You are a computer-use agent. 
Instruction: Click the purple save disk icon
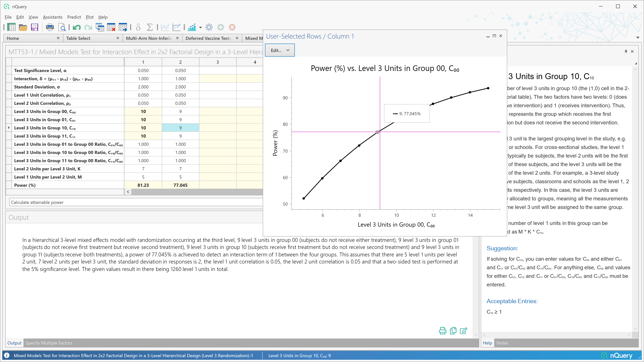coord(34,27)
